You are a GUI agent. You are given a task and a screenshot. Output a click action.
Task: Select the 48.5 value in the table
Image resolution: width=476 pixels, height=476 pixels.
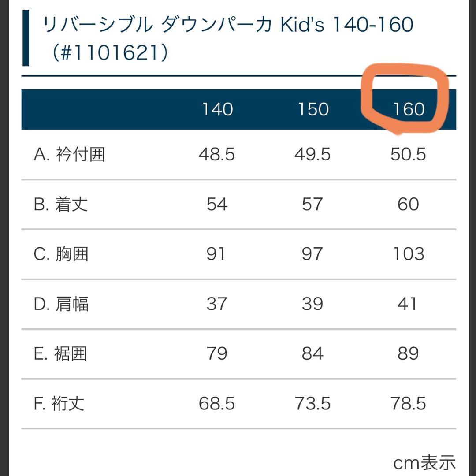[x=217, y=155]
